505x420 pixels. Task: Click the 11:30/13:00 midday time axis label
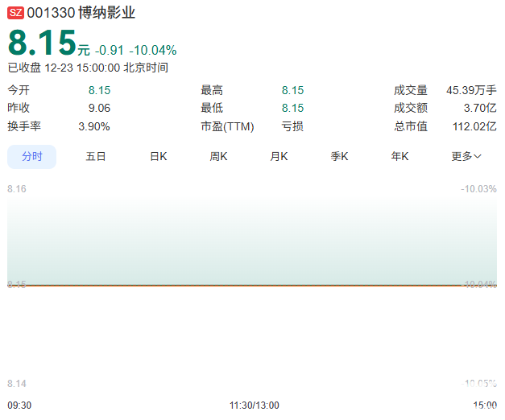coord(254,405)
